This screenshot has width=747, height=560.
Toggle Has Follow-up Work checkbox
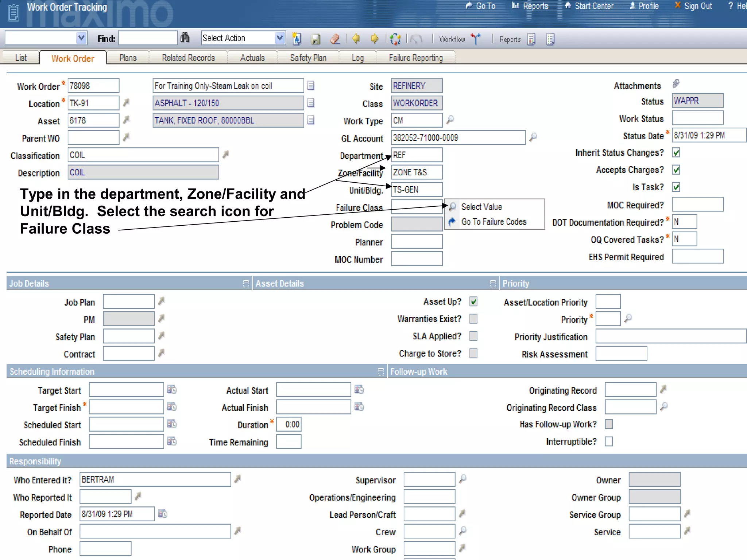[x=609, y=424]
